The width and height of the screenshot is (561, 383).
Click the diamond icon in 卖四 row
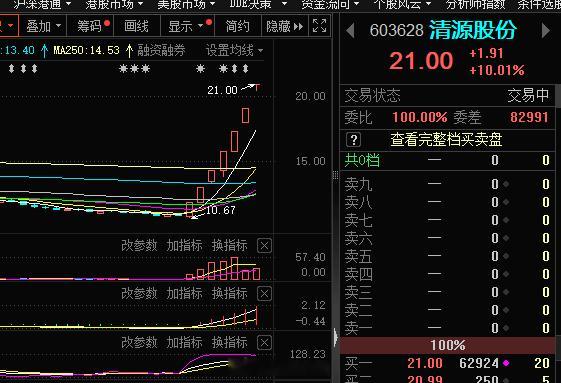click(506, 274)
